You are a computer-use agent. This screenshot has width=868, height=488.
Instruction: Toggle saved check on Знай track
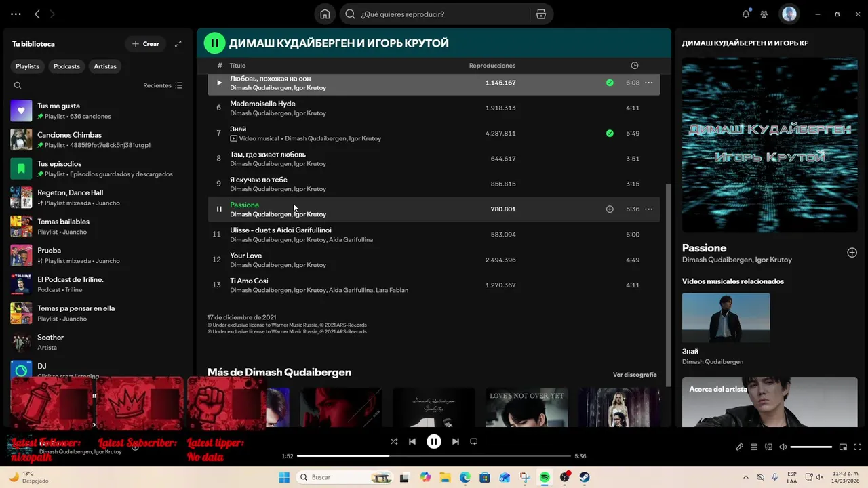tap(610, 134)
